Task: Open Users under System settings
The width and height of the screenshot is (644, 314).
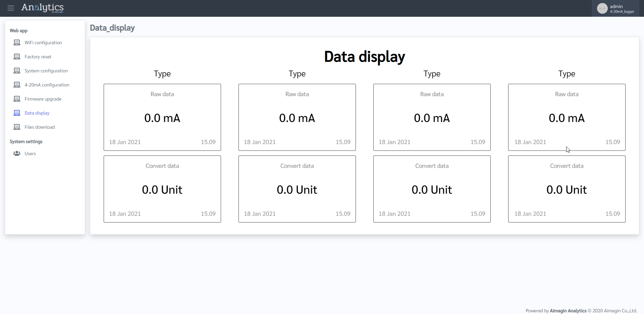Action: pos(30,153)
